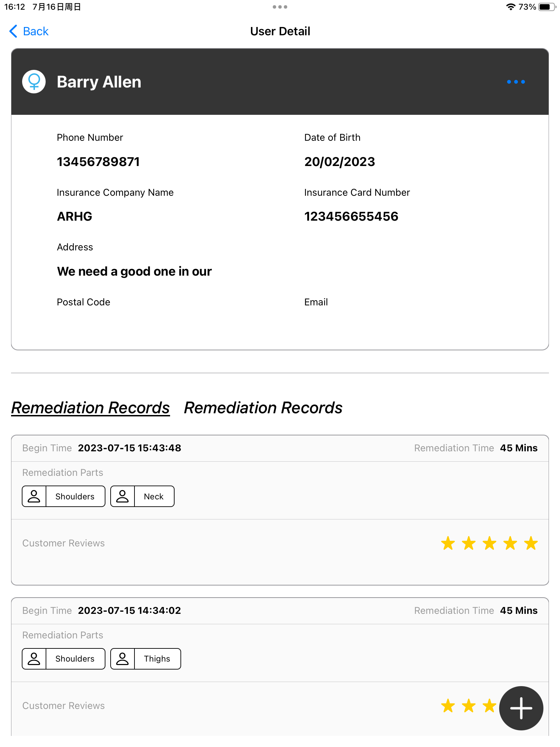Tap the back chevron arrow icon
Image resolution: width=560 pixels, height=747 pixels.
13,31
